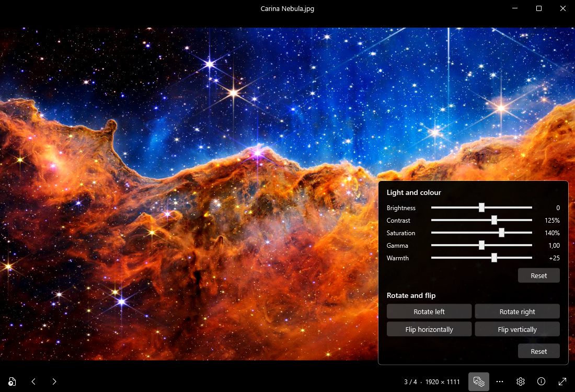Click the image counter 3 / 4
Viewport: 575px width, 392px height.
(410, 382)
